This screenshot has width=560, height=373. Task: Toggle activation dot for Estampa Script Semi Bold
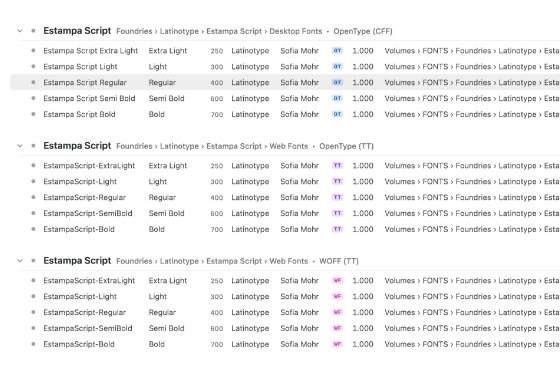(x=33, y=98)
